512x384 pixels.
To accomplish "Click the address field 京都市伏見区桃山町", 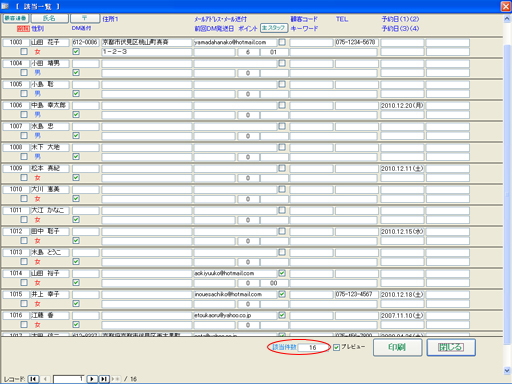I will (147, 42).
